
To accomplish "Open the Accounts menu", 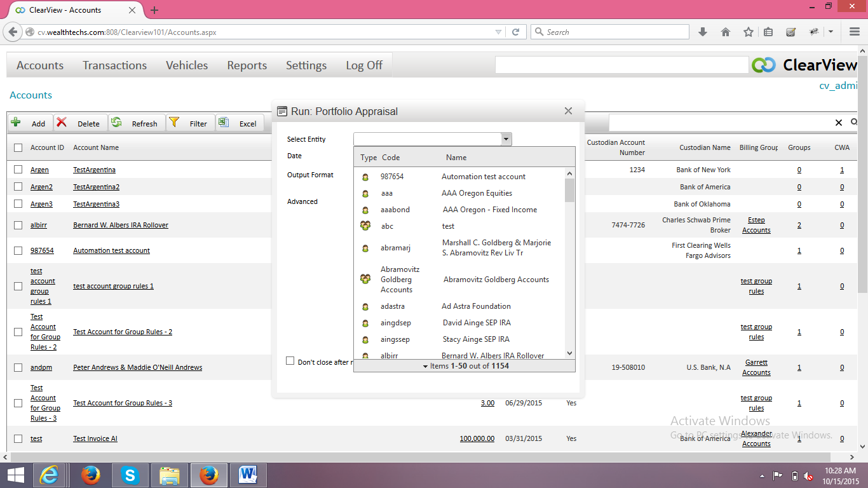I will coord(40,65).
